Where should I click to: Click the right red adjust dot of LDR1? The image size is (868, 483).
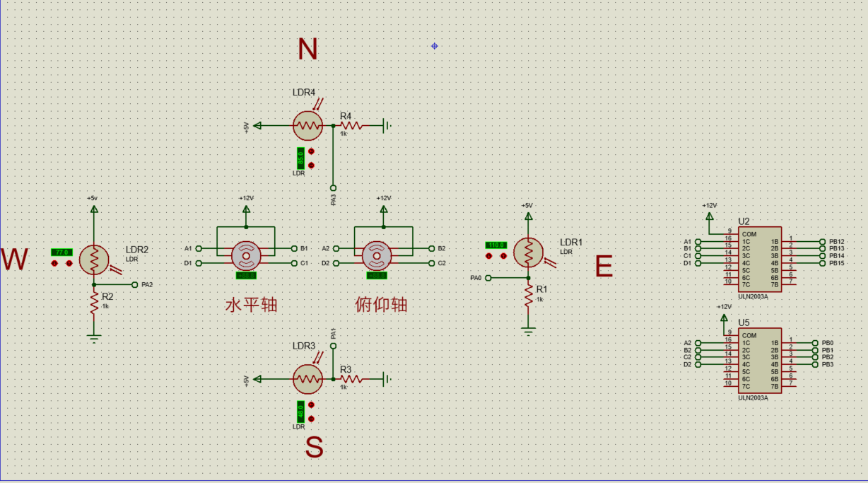tap(503, 256)
